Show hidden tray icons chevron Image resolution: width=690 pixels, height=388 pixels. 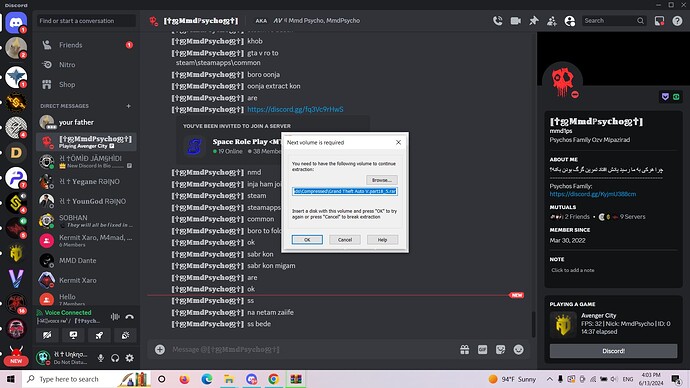[550, 379]
